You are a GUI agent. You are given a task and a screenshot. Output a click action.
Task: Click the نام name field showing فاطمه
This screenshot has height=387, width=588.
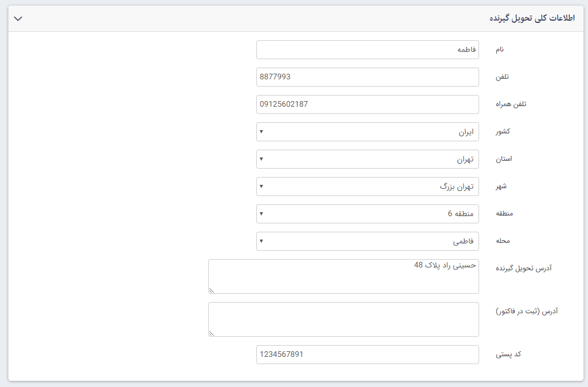367,49
